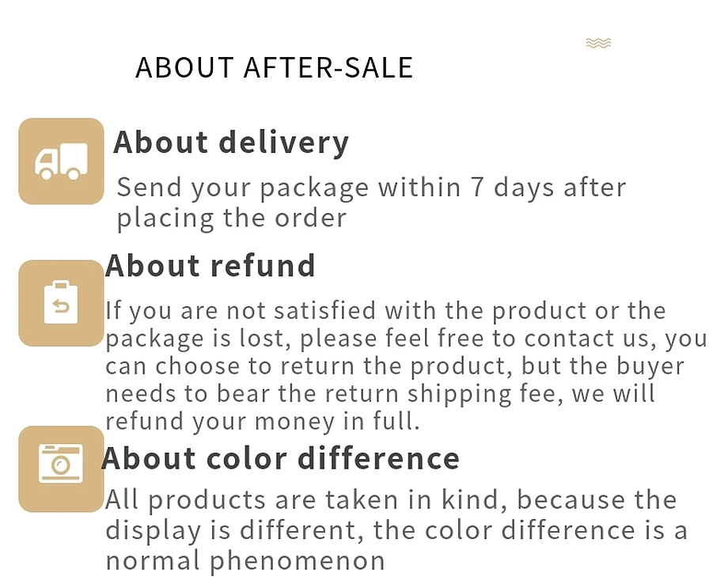Click the 'can choose to return the product' line
The width and height of the screenshot is (728, 588).
pyautogui.click(x=395, y=366)
